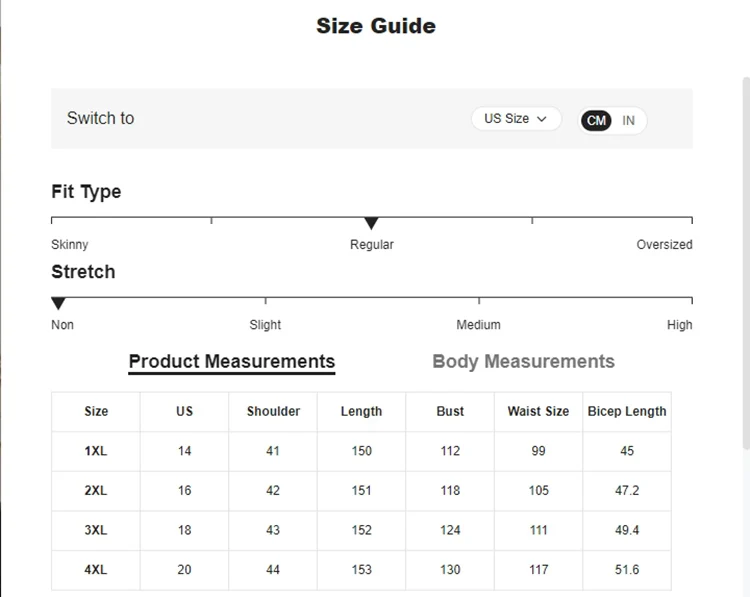The image size is (750, 597).
Task: Click the Fit Type Regular marker
Action: coord(371,224)
